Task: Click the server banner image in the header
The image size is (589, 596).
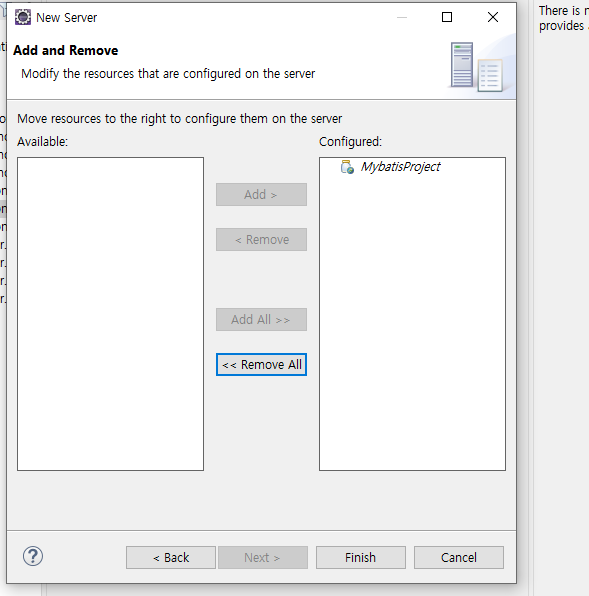Action: point(481,67)
